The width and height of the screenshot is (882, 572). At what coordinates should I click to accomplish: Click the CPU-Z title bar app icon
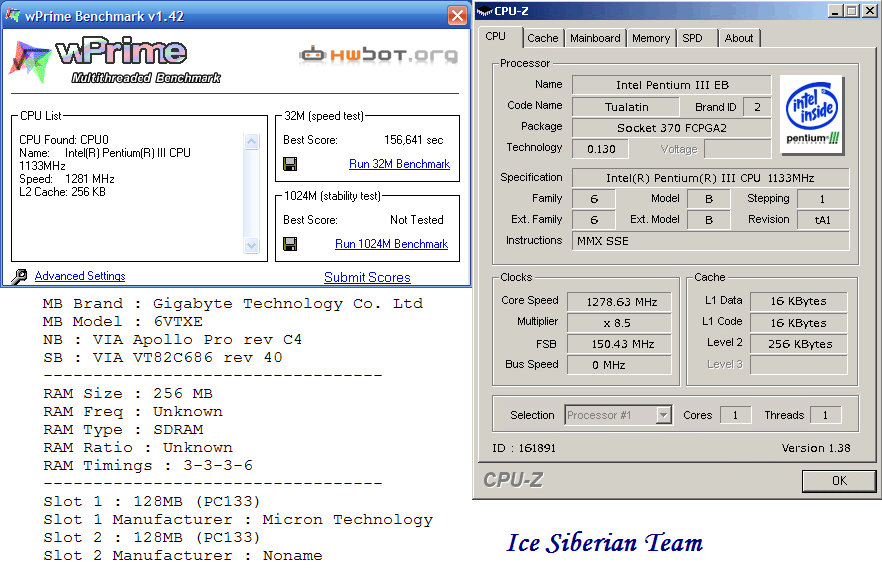(x=484, y=11)
